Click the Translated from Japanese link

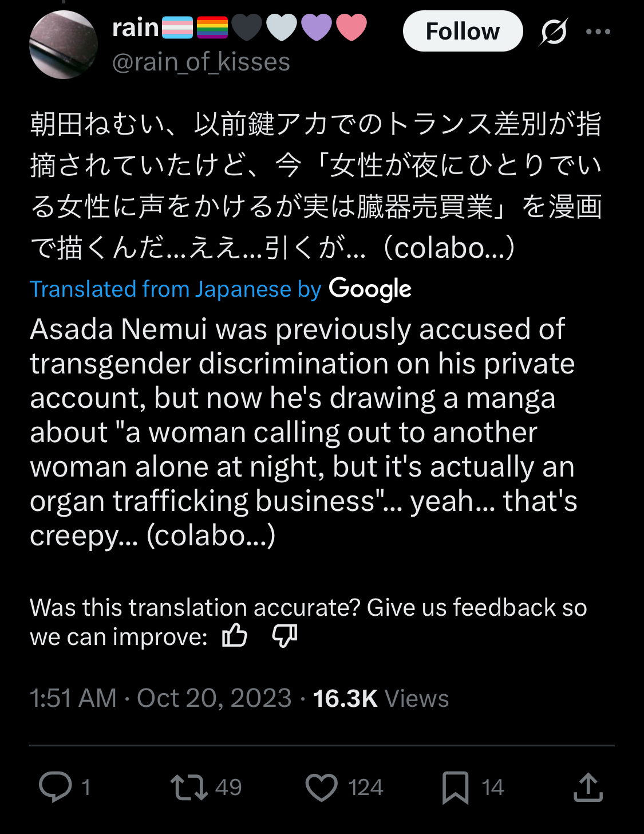(175, 289)
